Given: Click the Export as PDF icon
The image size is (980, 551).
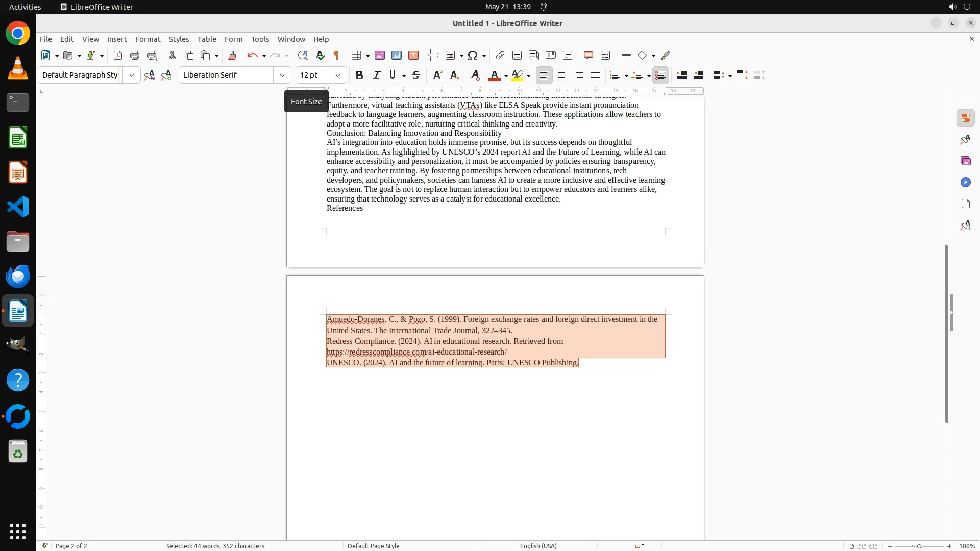Looking at the screenshot, I should point(118,56).
